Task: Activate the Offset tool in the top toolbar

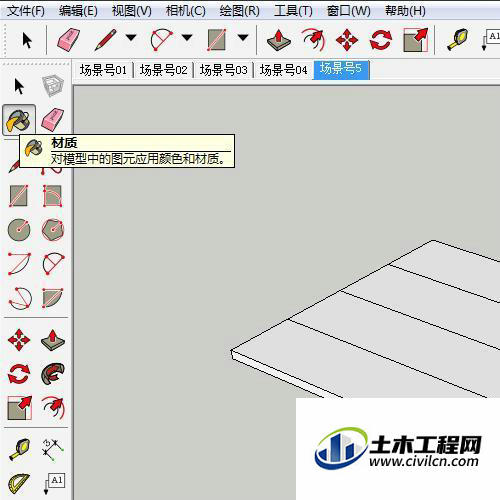Action: point(313,40)
